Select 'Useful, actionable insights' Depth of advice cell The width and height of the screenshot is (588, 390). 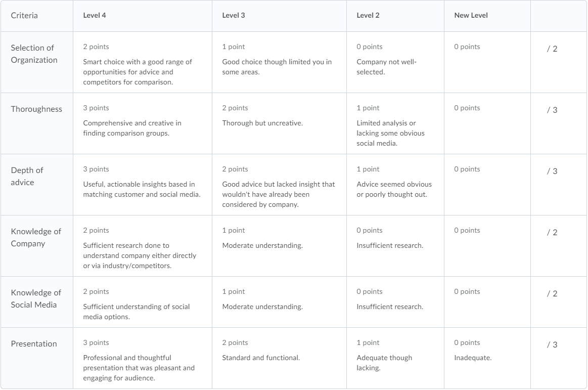(x=142, y=185)
